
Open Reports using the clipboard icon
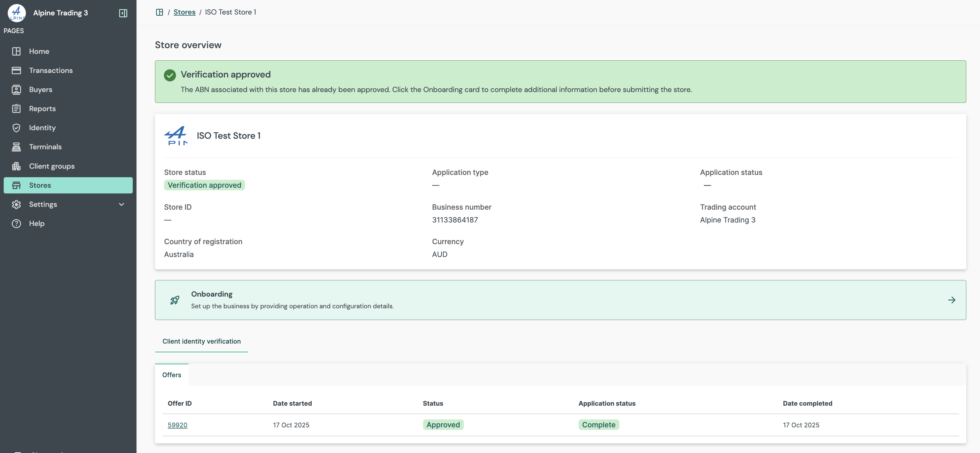point(17,108)
